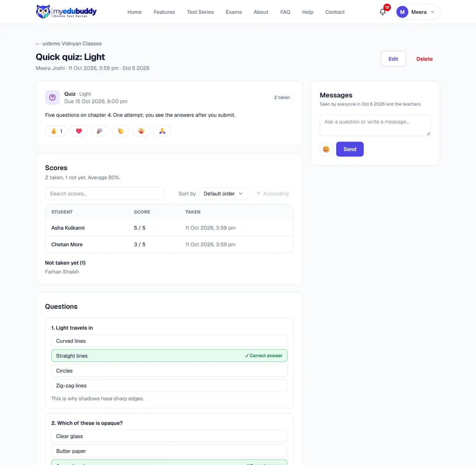This screenshot has height=465, width=476.
Task: Select the Zig-zag lines option
Action: 169,385
